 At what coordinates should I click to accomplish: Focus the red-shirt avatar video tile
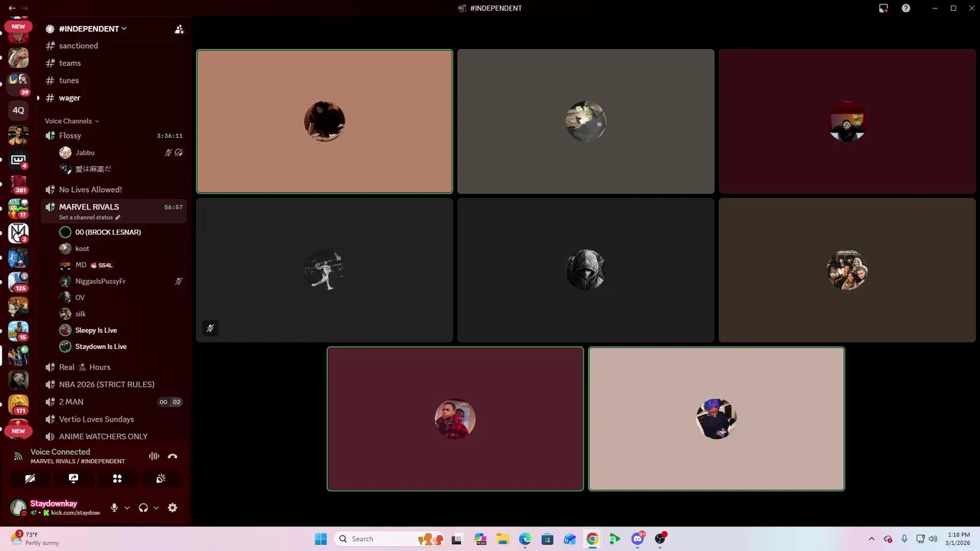pos(455,419)
